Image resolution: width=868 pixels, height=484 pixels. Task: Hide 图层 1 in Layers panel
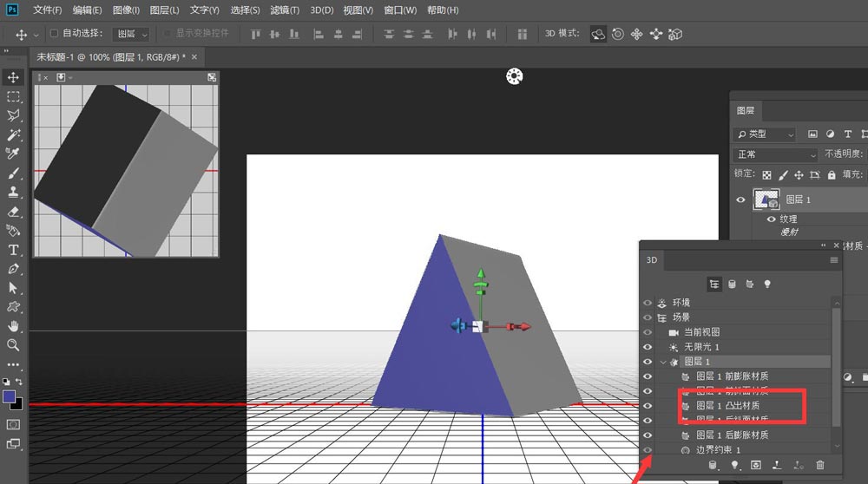[740, 199]
